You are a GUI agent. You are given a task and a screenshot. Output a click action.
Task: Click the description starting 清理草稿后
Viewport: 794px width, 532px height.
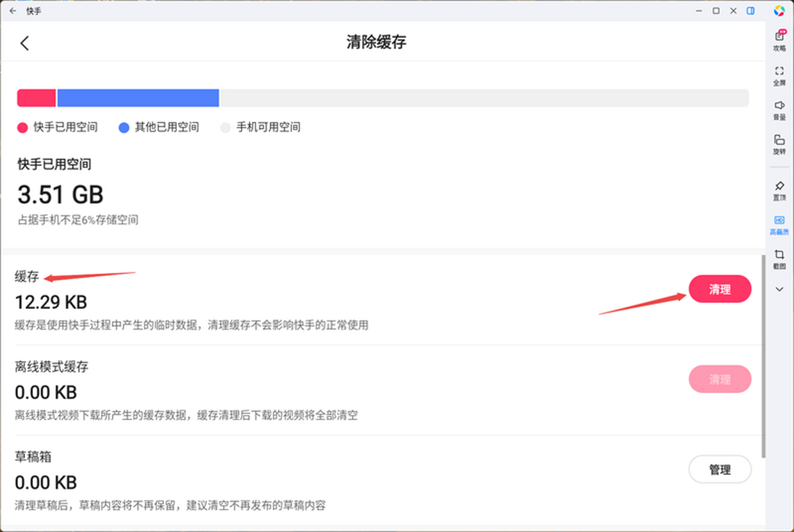tap(171, 506)
